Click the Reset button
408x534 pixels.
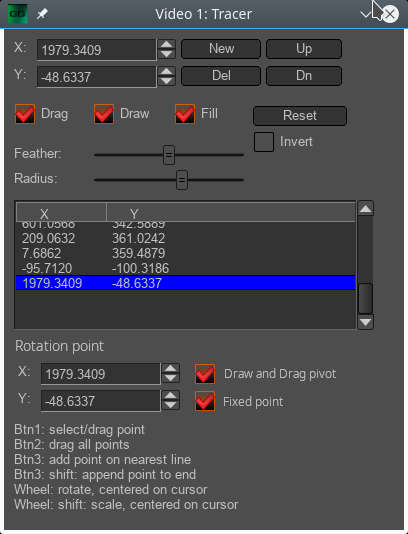pyautogui.click(x=300, y=115)
